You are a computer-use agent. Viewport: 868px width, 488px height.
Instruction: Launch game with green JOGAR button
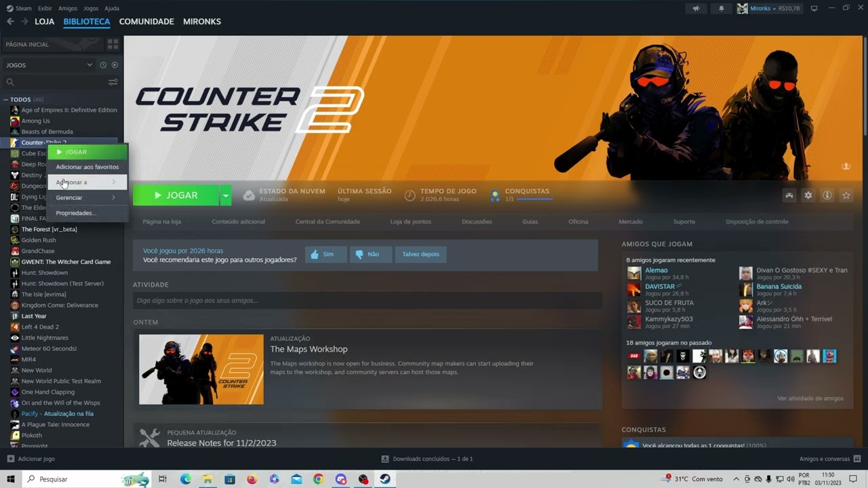176,195
